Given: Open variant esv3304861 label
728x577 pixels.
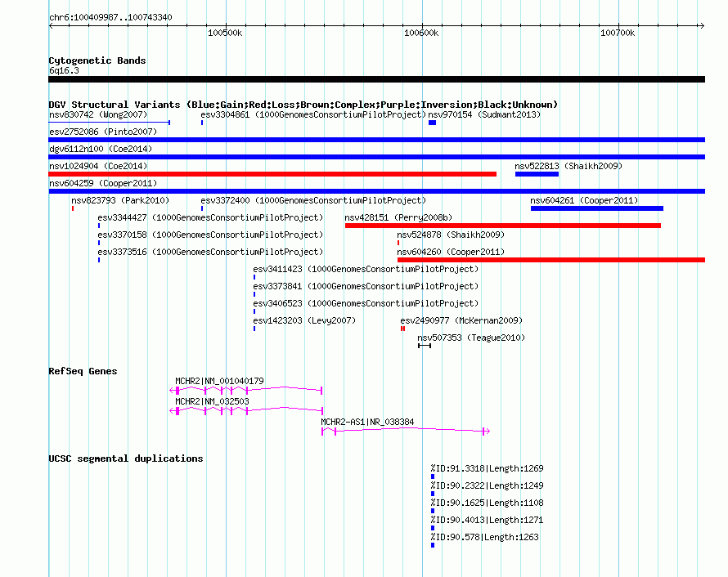Looking at the screenshot, I should pos(313,114).
